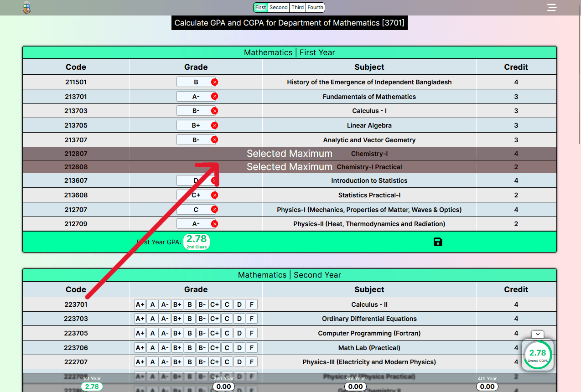Save First Year GPA with floppy disk icon
Screen dimensions: 581x392
point(438,242)
